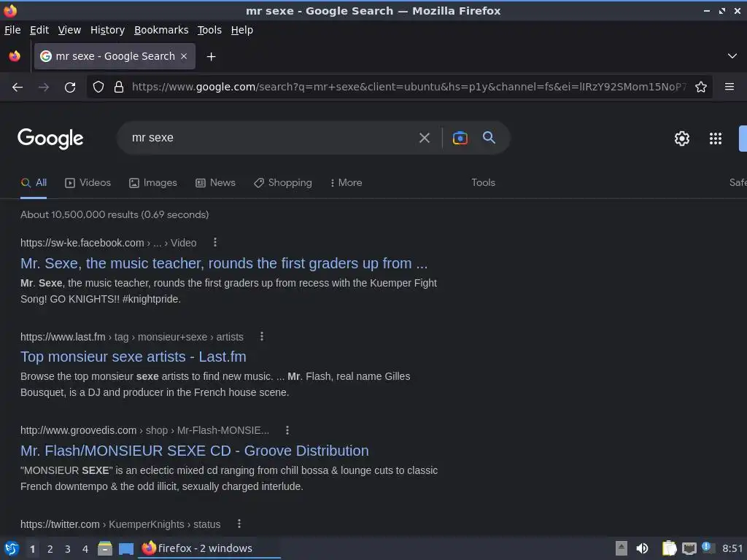Select the All results tab
This screenshot has width=747, height=560.
[x=34, y=183]
